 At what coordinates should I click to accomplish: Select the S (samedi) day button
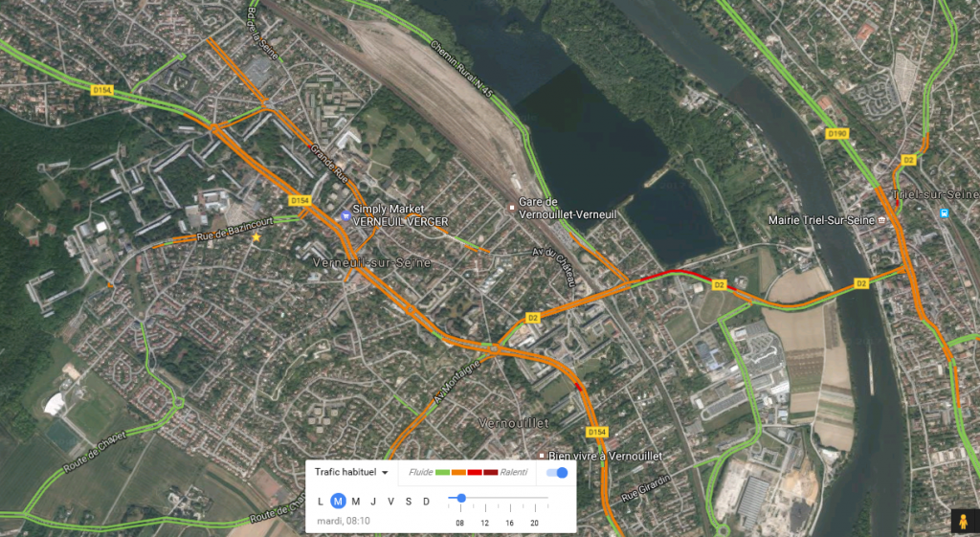[408, 501]
